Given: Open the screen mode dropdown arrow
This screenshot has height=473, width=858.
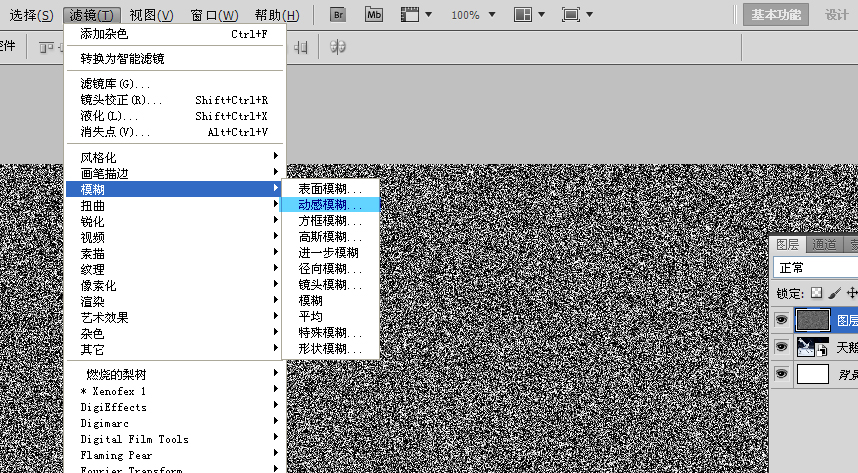Looking at the screenshot, I should tap(589, 15).
